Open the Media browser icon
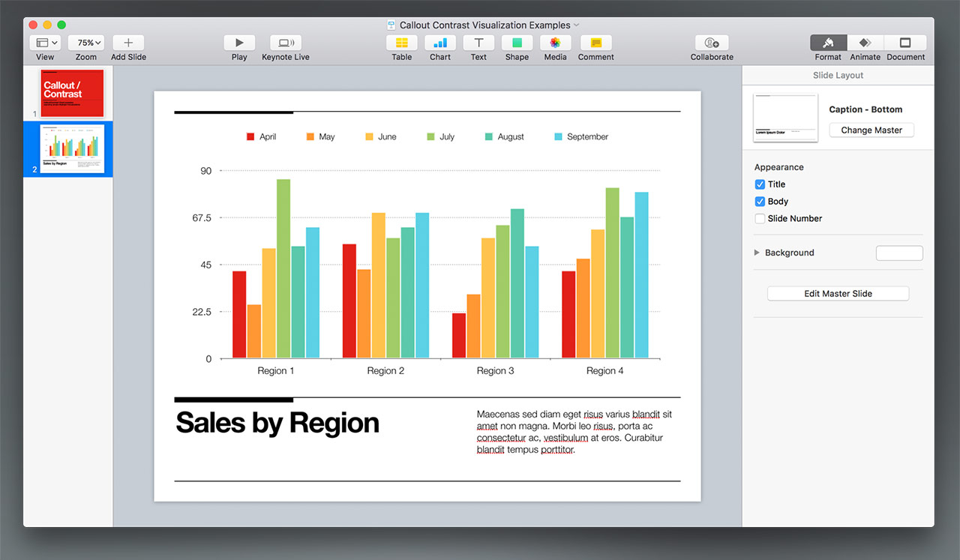Image resolution: width=960 pixels, height=560 pixels. point(555,43)
